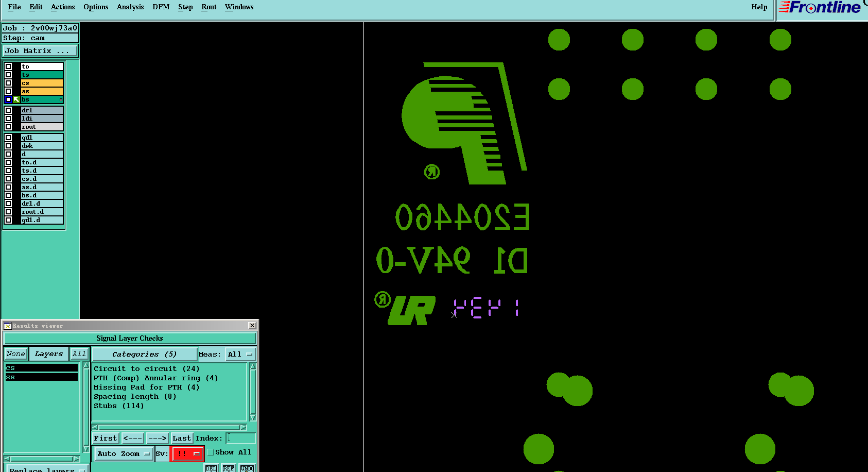Toggle visibility checkbox for layer ss
This screenshot has width=868, height=472.
coord(8,91)
